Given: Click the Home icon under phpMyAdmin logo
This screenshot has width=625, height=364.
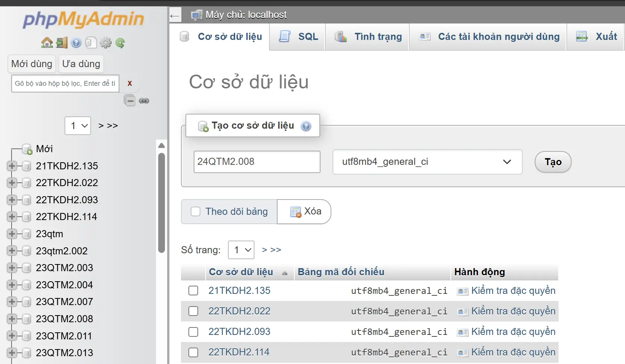Looking at the screenshot, I should [47, 43].
